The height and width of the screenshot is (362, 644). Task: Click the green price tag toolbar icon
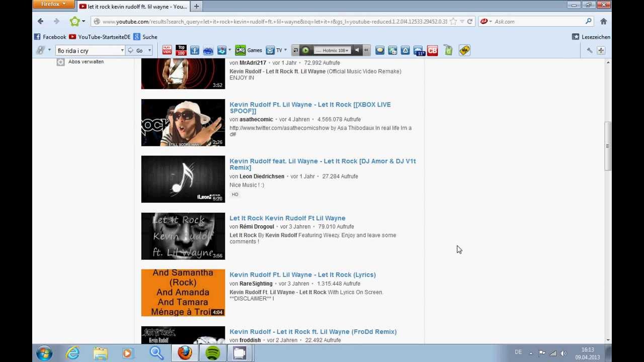click(x=448, y=50)
